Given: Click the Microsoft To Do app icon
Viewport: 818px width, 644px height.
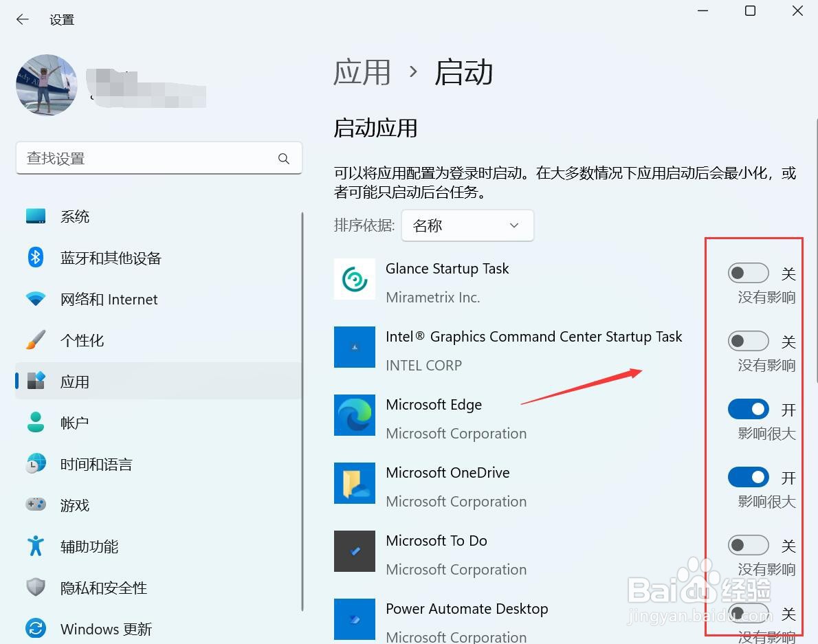Looking at the screenshot, I should coord(355,551).
